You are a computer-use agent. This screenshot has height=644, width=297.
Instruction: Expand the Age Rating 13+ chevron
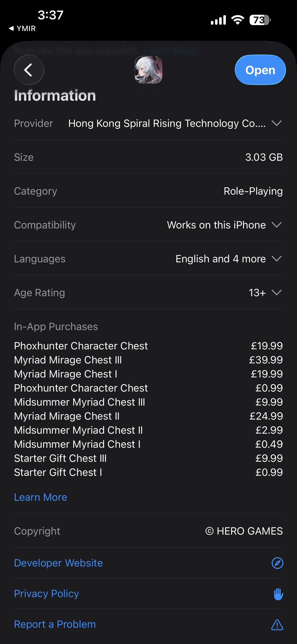pos(277,293)
